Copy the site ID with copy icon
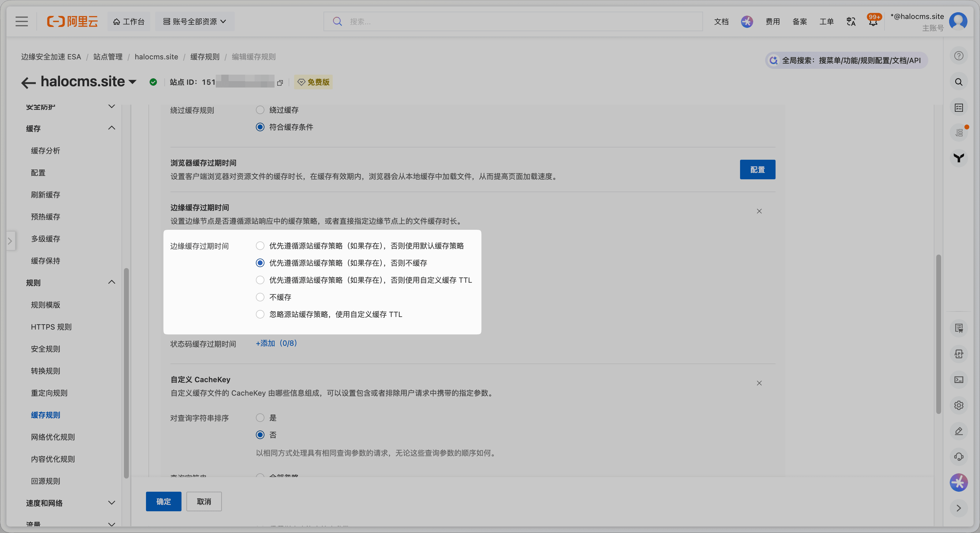 tap(280, 83)
